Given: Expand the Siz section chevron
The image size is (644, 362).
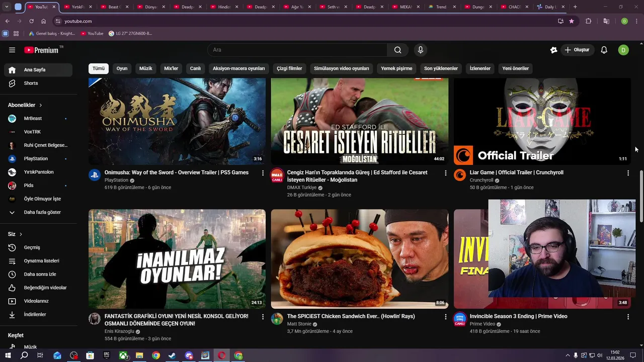Looking at the screenshot, I should [x=21, y=234].
